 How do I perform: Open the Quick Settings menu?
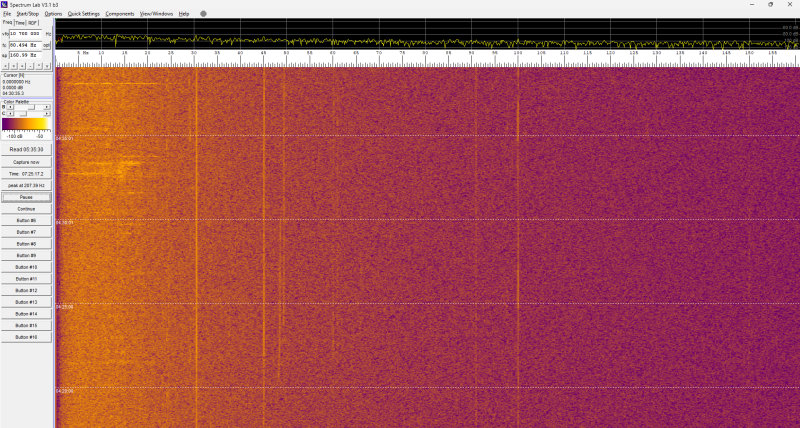(x=84, y=14)
